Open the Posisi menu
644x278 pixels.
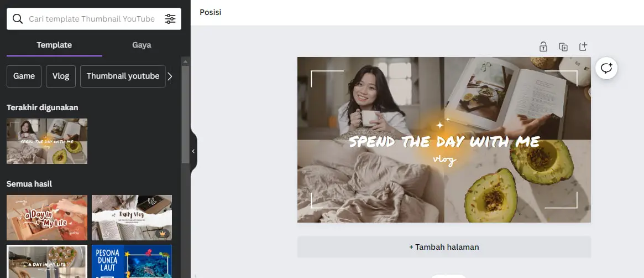click(x=210, y=12)
